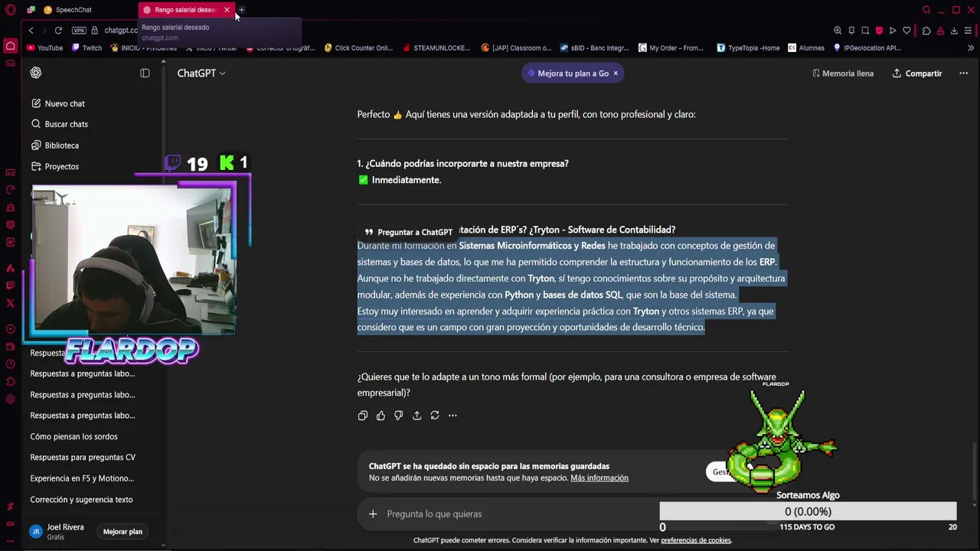The image size is (980, 551).
Task: Open browser extensions icon
Action: coord(926,31)
